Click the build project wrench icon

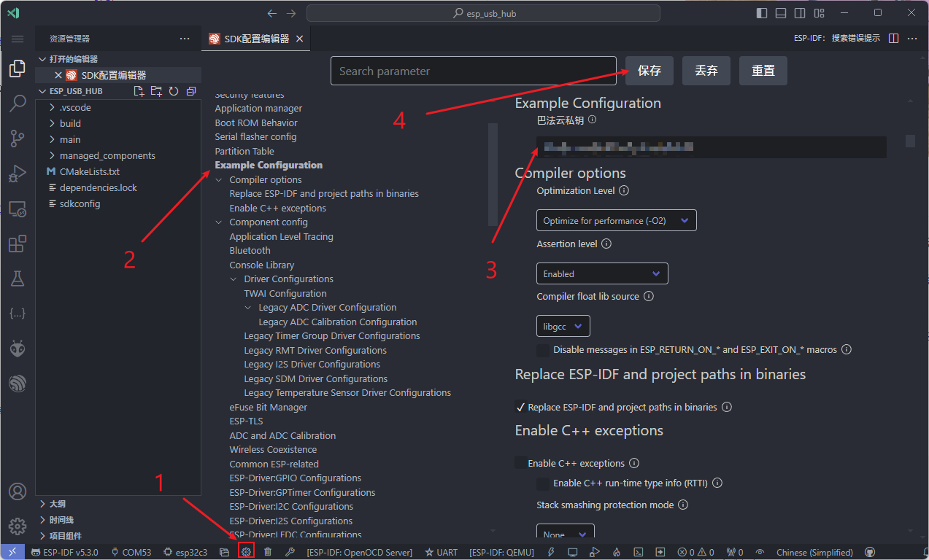click(x=290, y=552)
